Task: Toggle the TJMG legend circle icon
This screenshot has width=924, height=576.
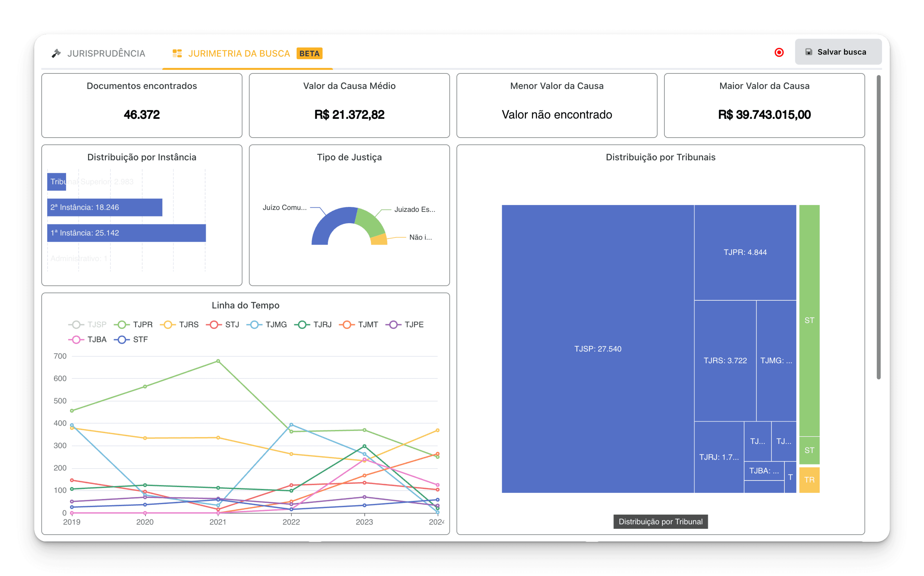Action: [x=255, y=325]
